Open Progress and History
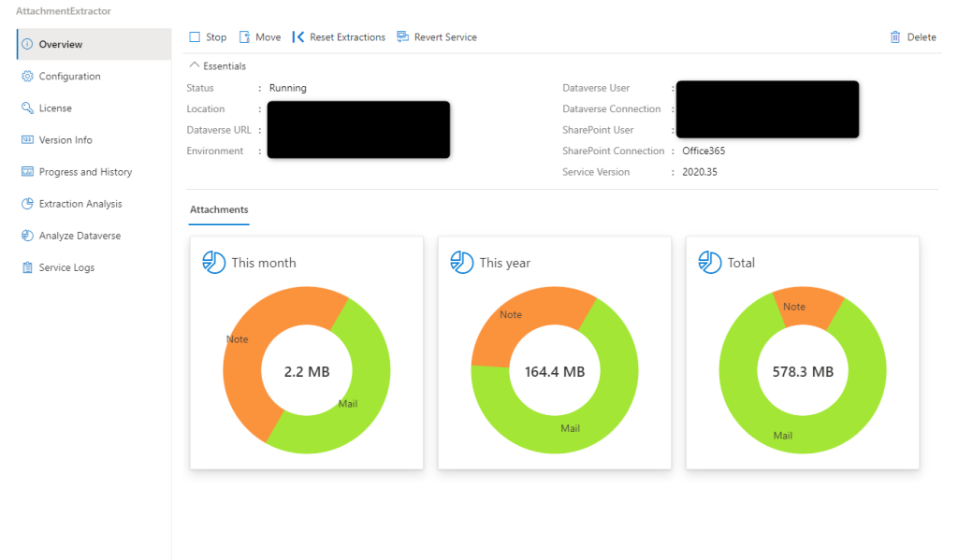The height and width of the screenshot is (560, 958). tap(94, 172)
